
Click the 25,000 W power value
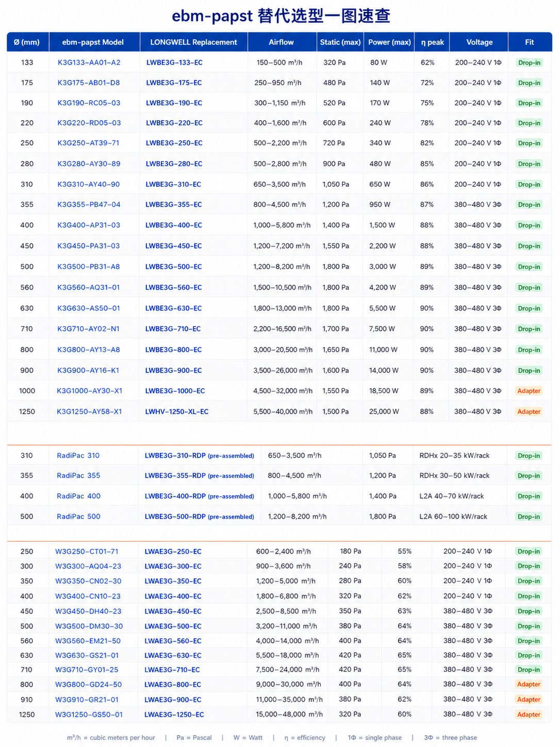pyautogui.click(x=384, y=412)
